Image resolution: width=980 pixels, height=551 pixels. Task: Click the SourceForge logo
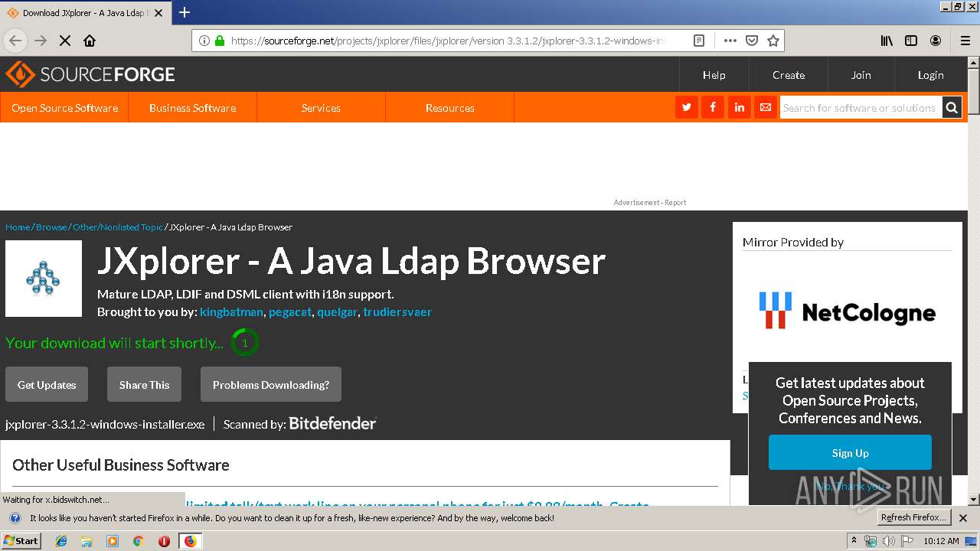(90, 74)
